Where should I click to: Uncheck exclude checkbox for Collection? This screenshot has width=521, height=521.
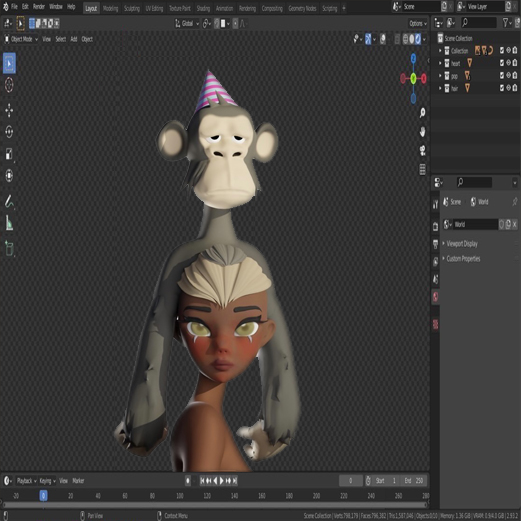(x=502, y=50)
